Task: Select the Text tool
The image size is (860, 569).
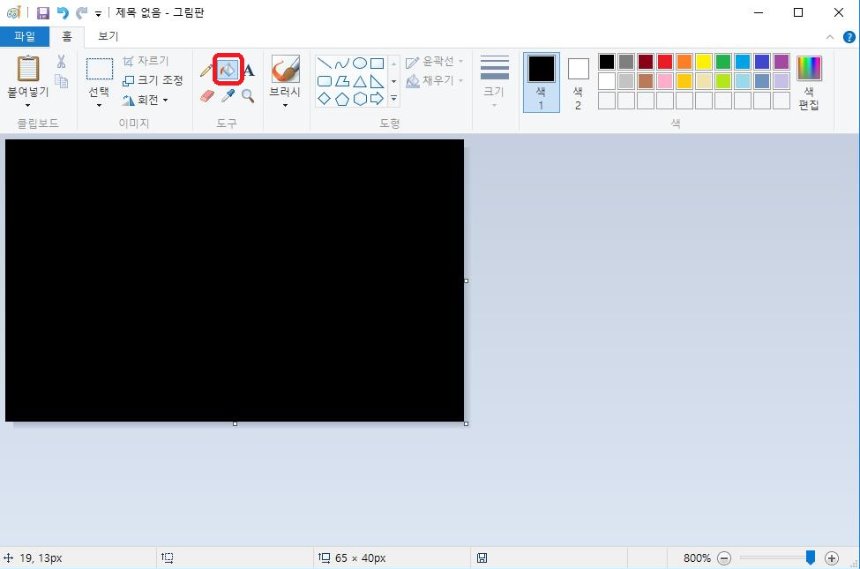Action: click(248, 70)
